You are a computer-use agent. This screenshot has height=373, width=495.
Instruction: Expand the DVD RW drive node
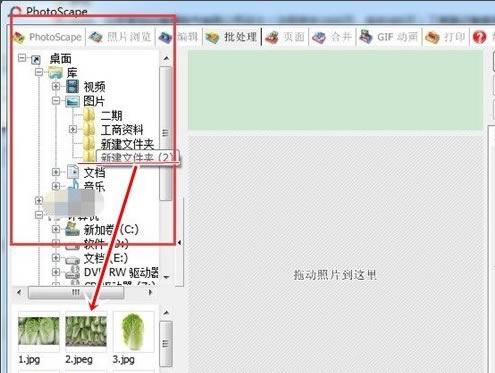click(x=56, y=272)
